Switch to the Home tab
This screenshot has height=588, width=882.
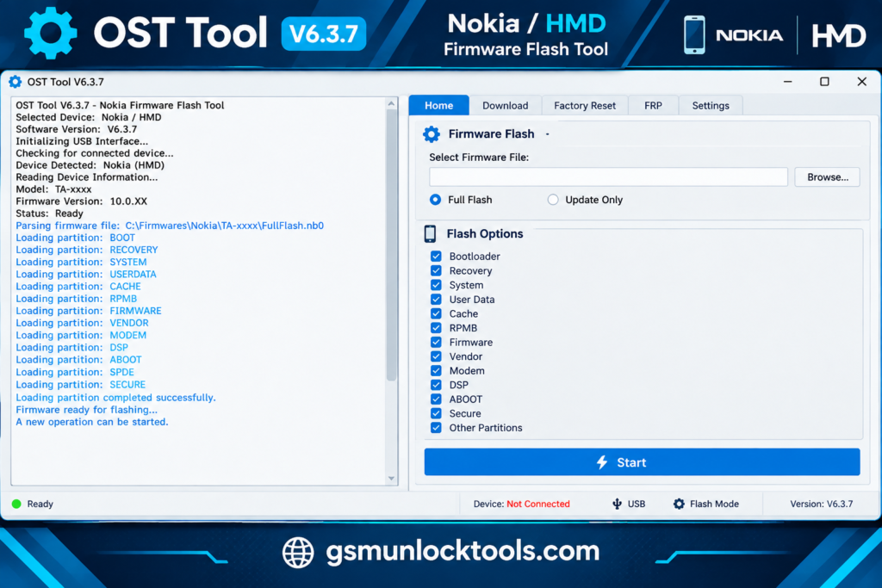pyautogui.click(x=438, y=106)
